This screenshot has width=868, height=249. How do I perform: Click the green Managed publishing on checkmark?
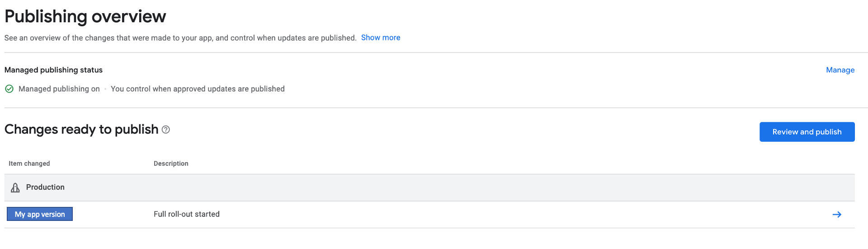[9, 89]
